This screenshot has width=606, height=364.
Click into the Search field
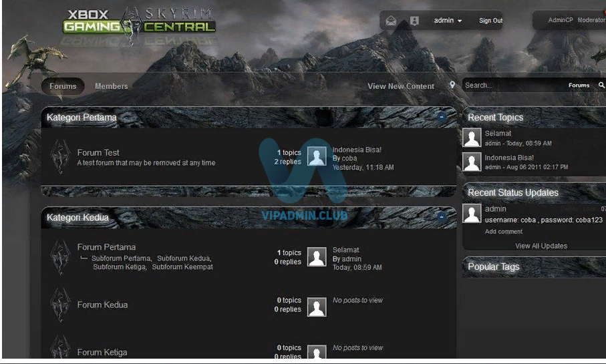(x=514, y=85)
